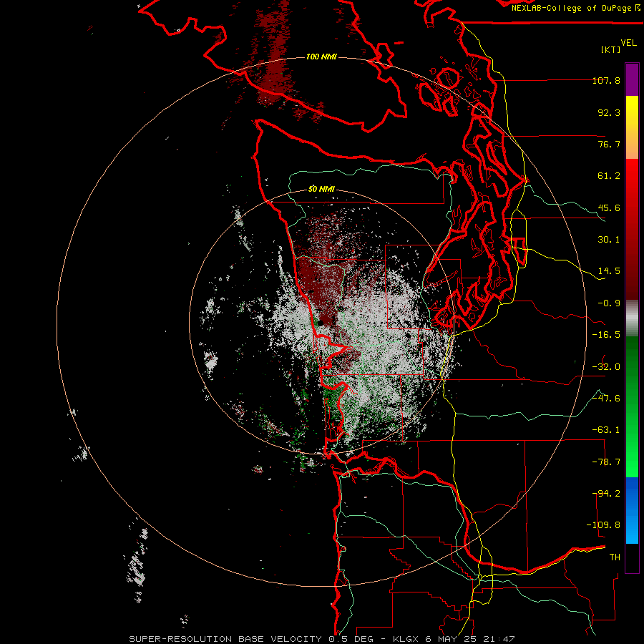Click the [KT] units label
Viewport: 644px width, 644px height.
point(611,49)
